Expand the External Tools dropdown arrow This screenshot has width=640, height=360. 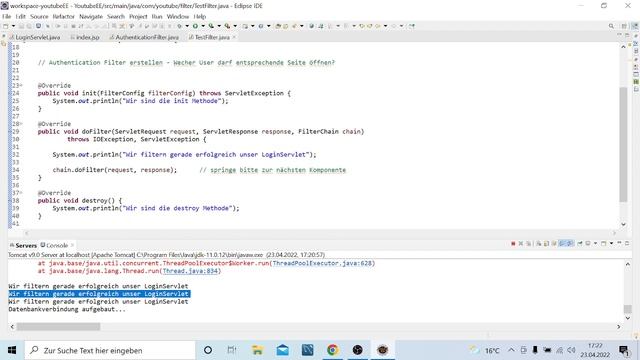point(235,26)
